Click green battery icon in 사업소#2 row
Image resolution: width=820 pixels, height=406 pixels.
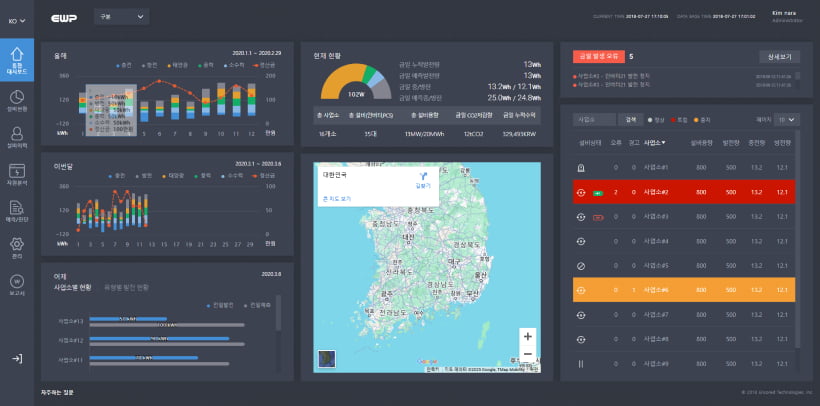coord(598,193)
